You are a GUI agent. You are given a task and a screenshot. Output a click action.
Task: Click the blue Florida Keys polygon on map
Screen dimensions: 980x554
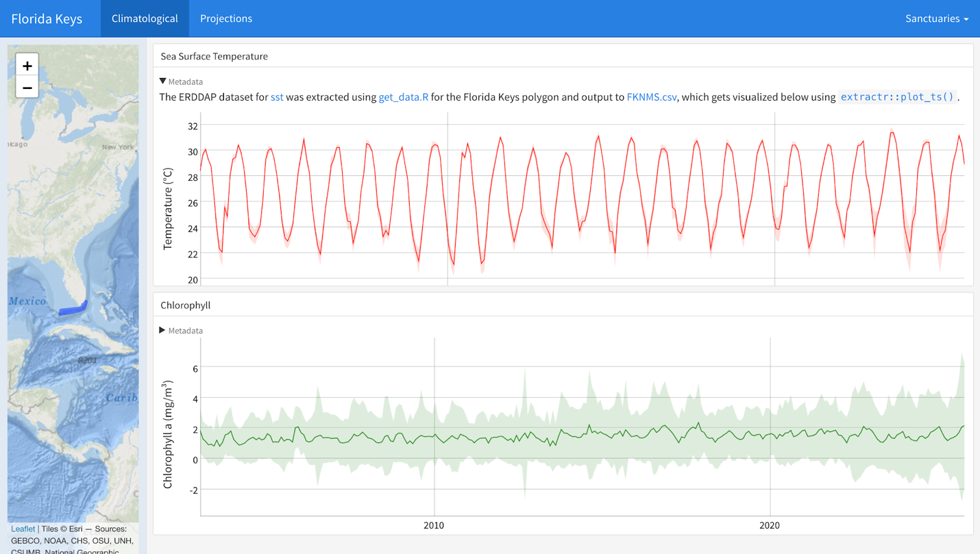(71, 310)
